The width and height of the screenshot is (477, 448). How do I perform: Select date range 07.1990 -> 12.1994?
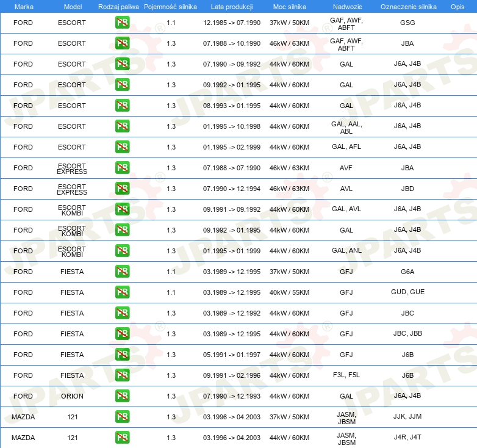tap(232, 189)
